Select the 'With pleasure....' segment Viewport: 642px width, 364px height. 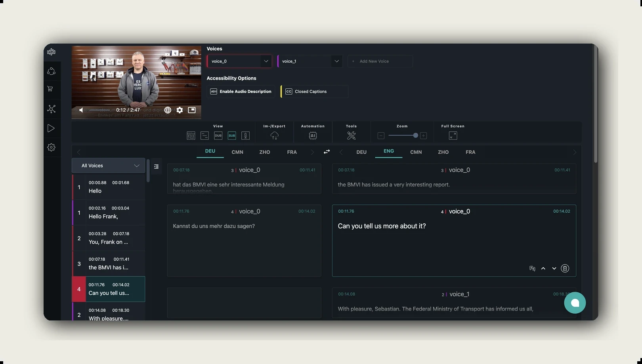click(109, 312)
